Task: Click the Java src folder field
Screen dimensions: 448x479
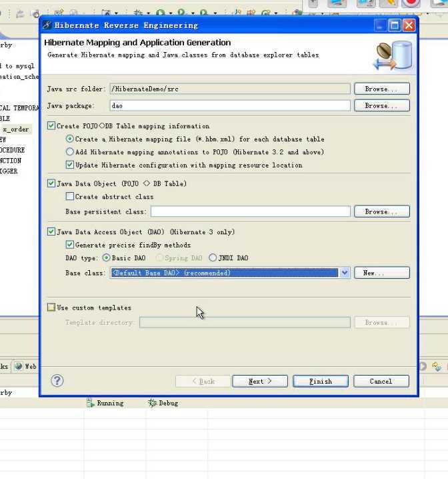Action: pyautogui.click(x=230, y=89)
